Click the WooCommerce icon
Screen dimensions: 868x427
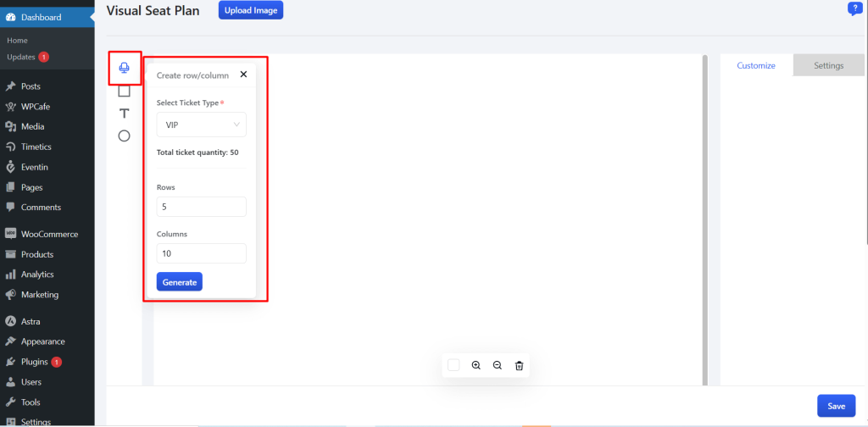10,234
